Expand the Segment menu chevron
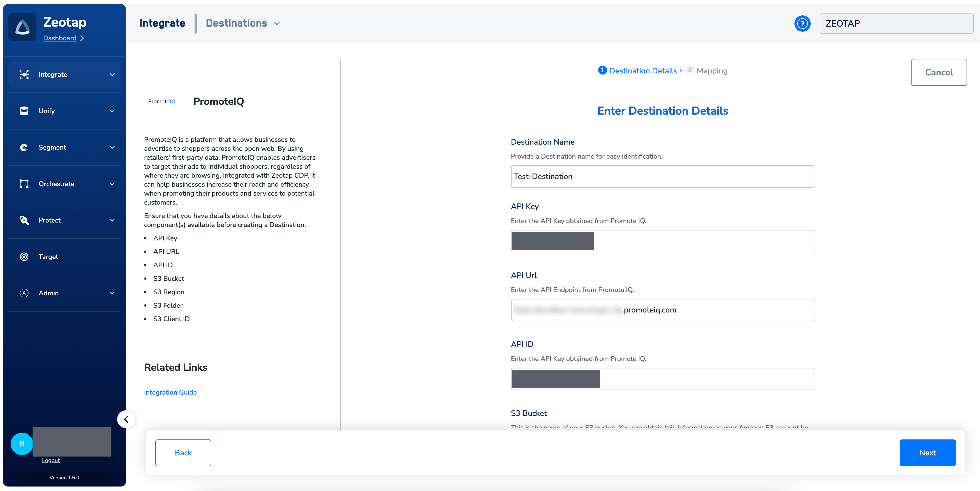The width and height of the screenshot is (980, 491). pyautogui.click(x=112, y=148)
